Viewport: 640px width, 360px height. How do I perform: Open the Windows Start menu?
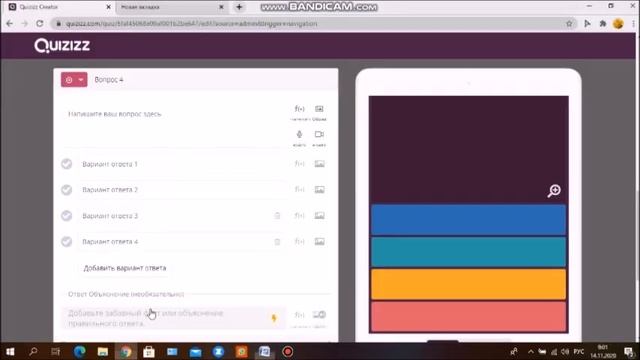pyautogui.click(x=10, y=351)
